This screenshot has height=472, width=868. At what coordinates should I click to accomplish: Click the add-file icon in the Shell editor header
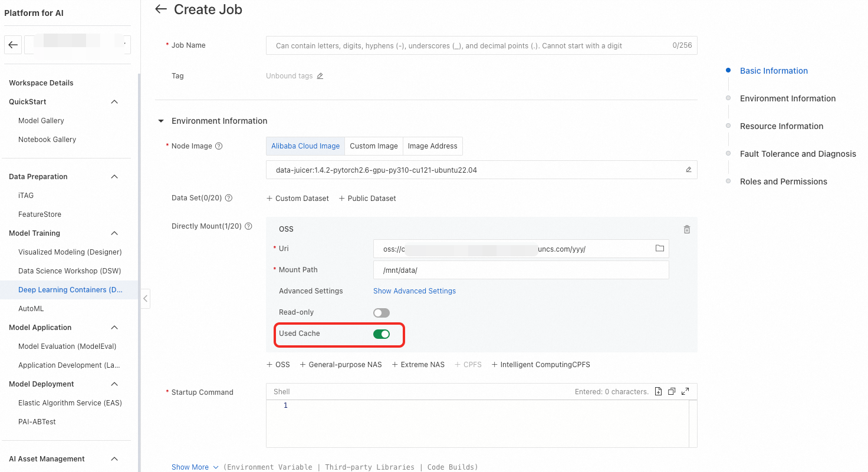click(659, 391)
